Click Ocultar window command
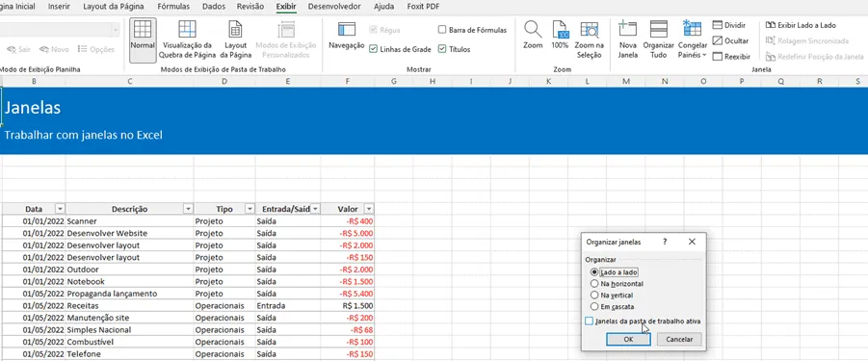 pos(730,40)
